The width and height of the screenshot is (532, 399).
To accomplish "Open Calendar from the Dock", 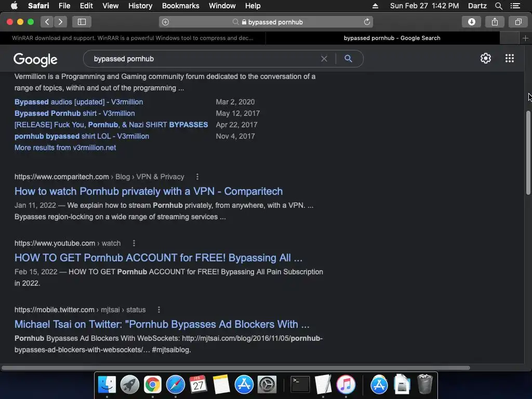I will coord(198,385).
